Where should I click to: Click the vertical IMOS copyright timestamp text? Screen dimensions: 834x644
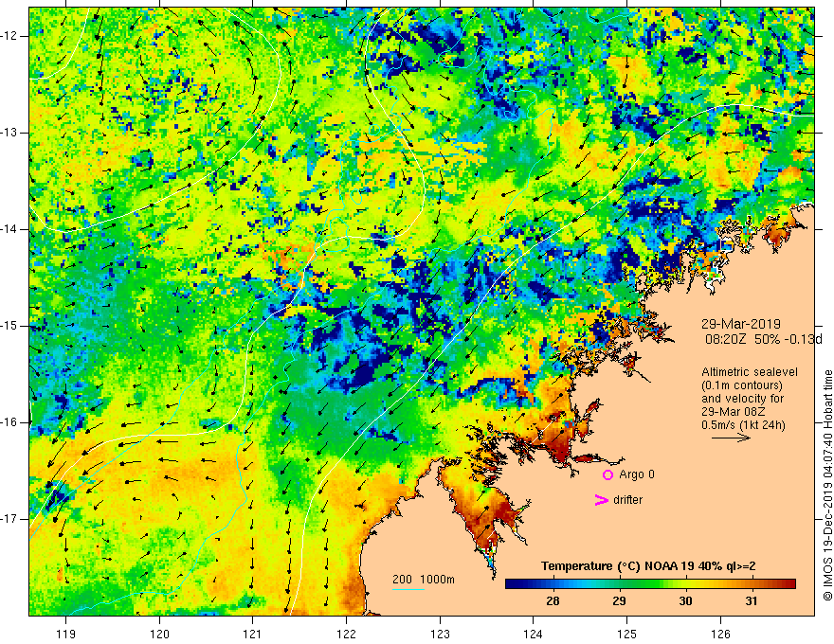(x=827, y=486)
